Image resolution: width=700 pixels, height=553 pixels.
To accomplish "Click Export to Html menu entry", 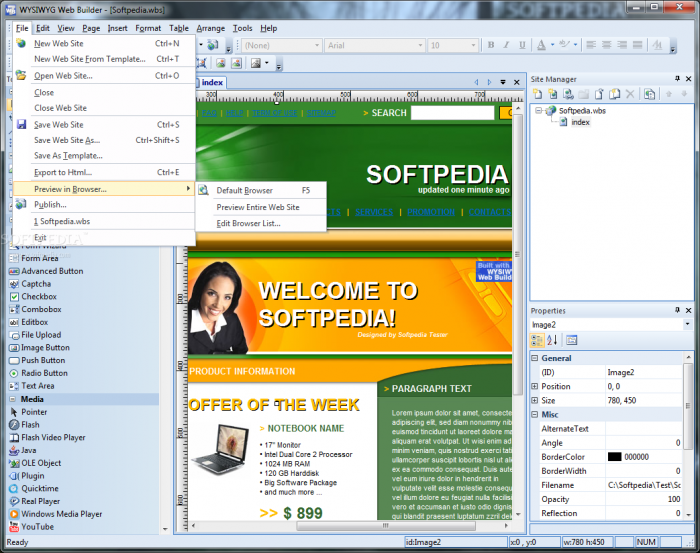I will [63, 172].
